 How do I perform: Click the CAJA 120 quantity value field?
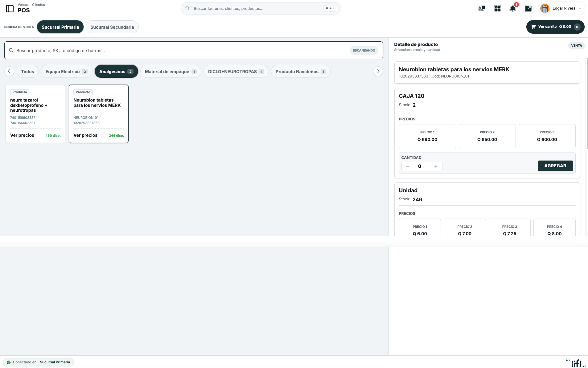point(420,166)
